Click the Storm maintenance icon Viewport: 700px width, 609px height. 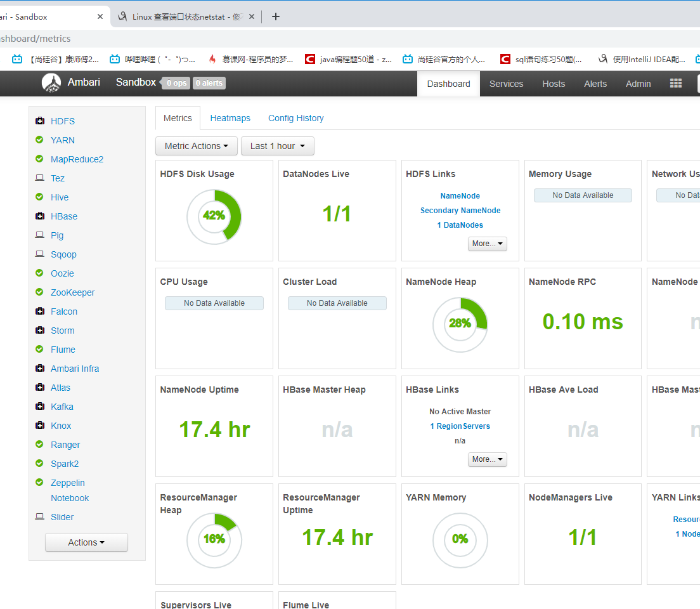tap(40, 330)
